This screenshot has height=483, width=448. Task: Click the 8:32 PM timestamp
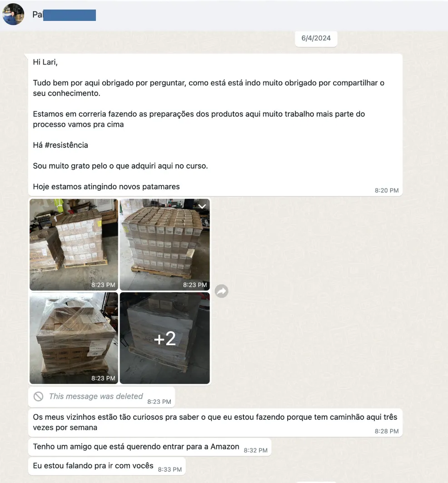click(x=255, y=450)
